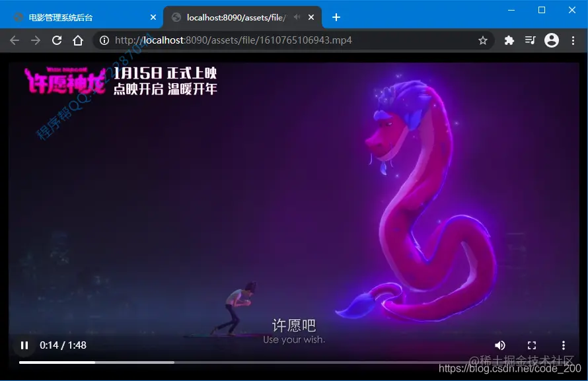The image size is (588, 381).
Task: Open the Chrome profile avatar menu
Action: pyautogui.click(x=552, y=40)
